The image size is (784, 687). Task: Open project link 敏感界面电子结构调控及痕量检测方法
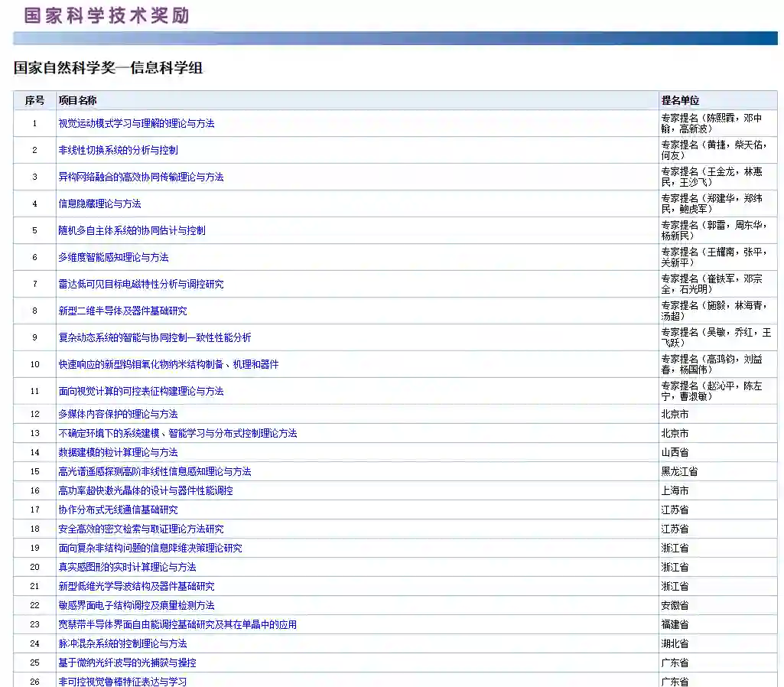(x=136, y=605)
